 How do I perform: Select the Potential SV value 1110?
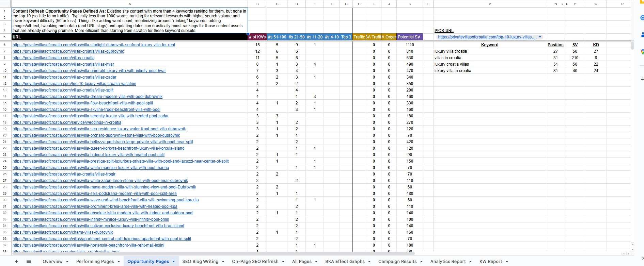[x=410, y=45]
